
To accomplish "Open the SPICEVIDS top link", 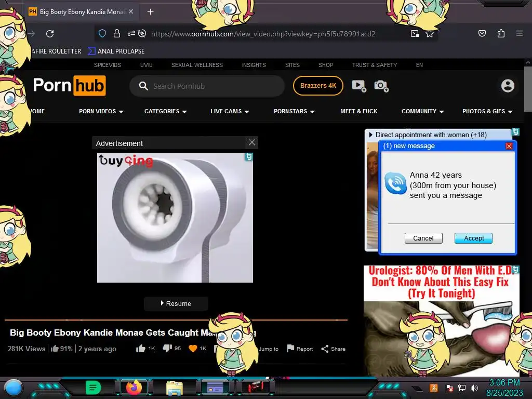I will (107, 65).
